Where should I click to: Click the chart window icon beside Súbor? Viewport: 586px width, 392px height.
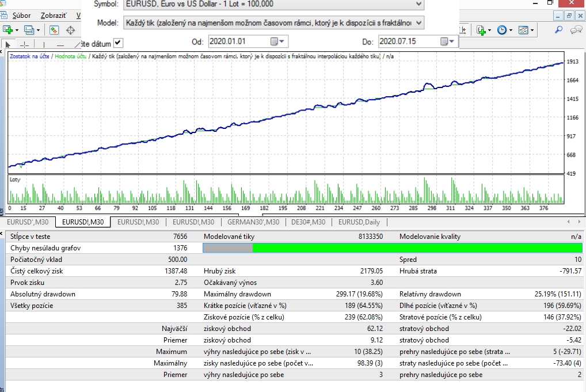coord(3,16)
